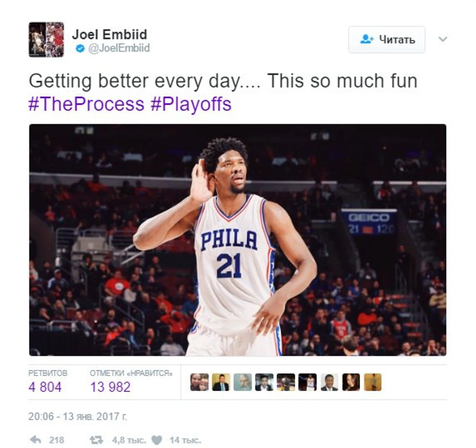Click the heart like icon

coord(156,440)
